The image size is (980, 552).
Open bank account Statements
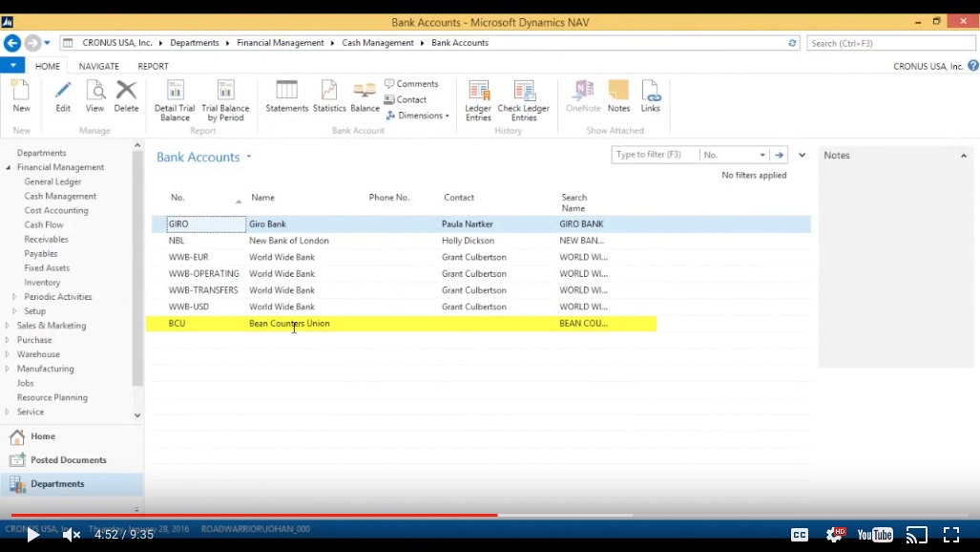pos(287,96)
